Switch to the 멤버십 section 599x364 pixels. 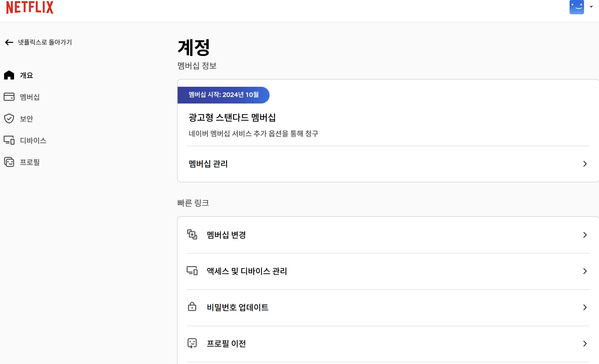(30, 97)
